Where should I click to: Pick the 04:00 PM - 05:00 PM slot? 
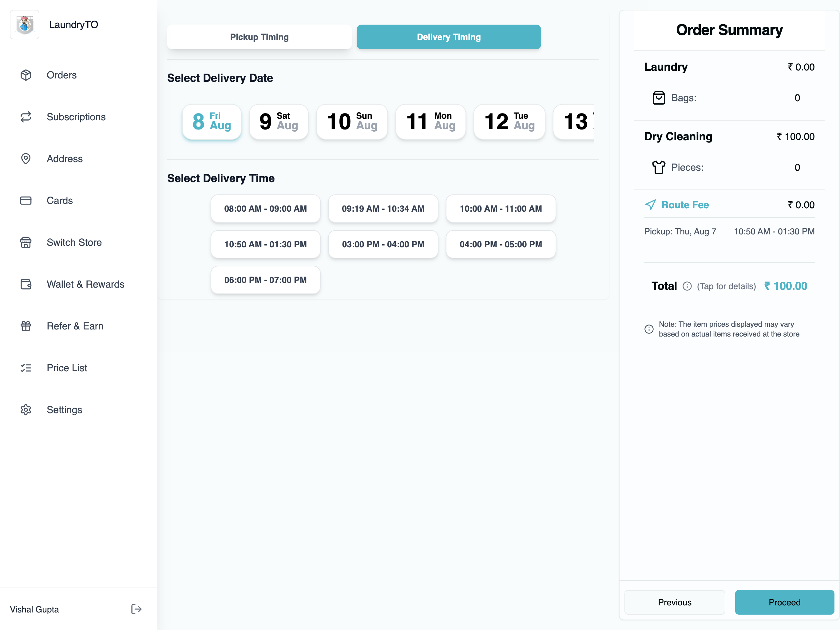click(501, 244)
